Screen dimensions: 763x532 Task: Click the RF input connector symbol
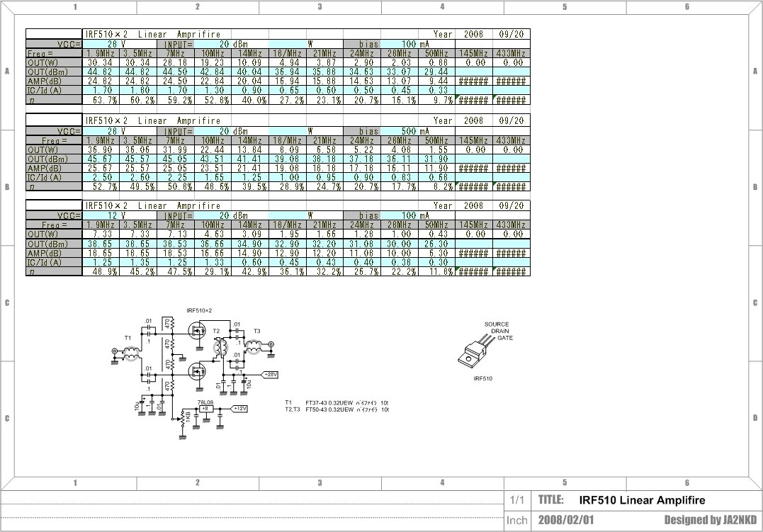tap(113, 351)
